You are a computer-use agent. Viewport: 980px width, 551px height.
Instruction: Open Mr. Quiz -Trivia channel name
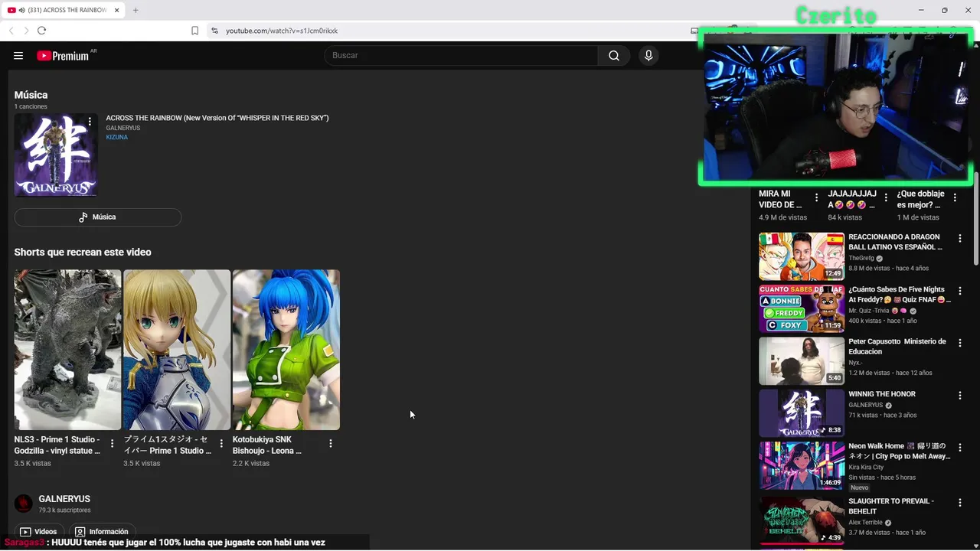point(869,311)
